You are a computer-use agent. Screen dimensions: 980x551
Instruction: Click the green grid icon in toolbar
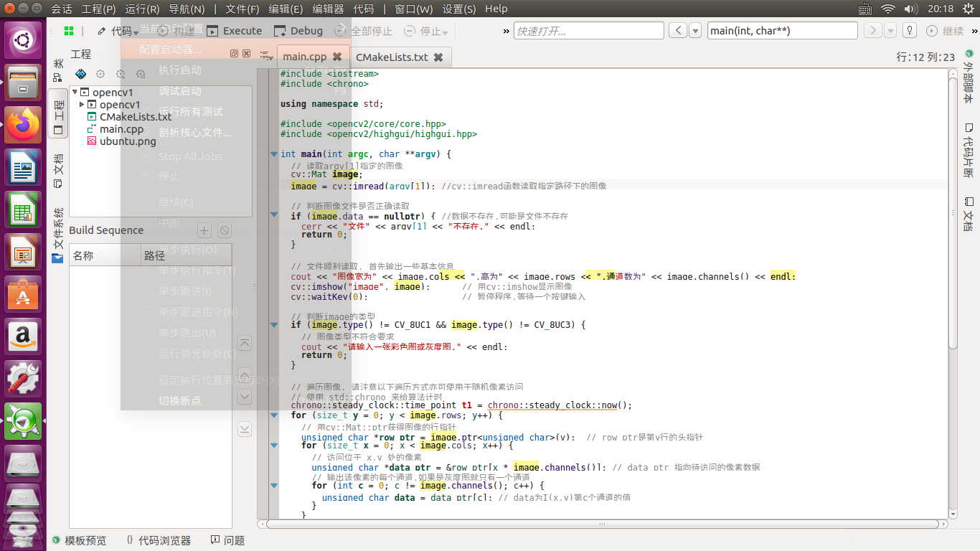click(69, 31)
